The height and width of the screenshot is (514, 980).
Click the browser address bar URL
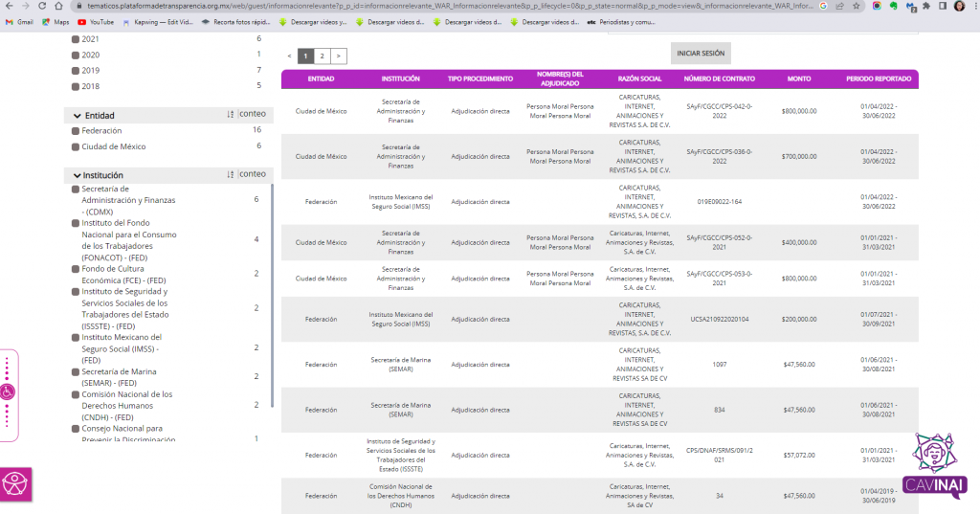(450, 6)
